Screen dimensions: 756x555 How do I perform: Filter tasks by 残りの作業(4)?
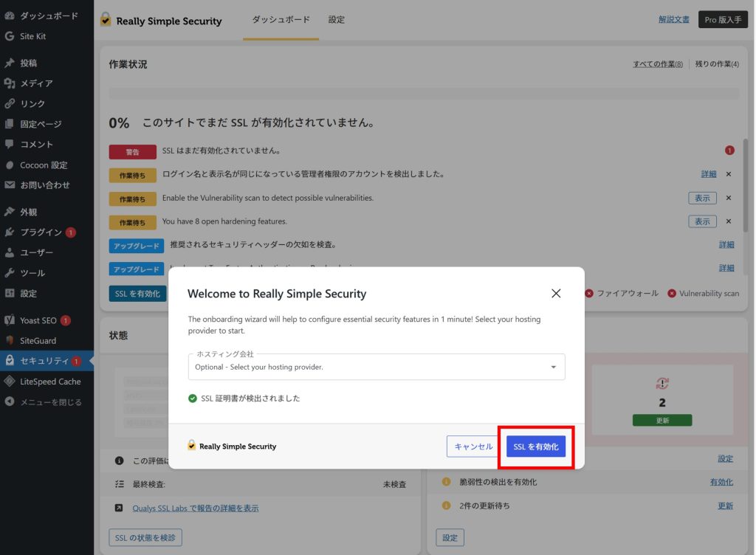tap(717, 64)
